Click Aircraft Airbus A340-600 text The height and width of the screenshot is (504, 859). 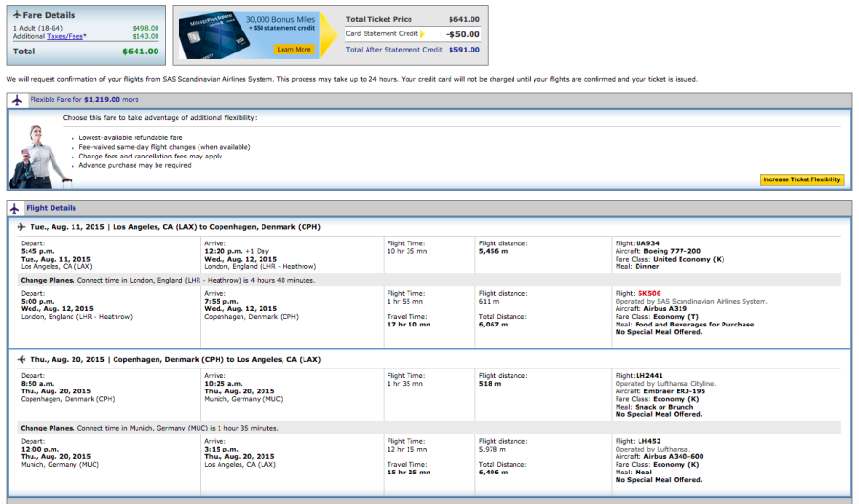point(659,456)
